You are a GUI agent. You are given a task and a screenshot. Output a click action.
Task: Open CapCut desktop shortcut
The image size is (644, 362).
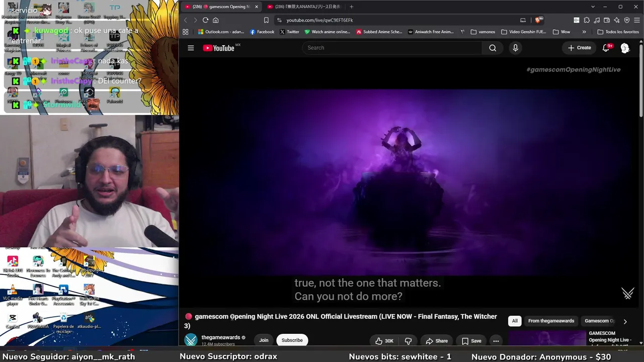click(13, 321)
